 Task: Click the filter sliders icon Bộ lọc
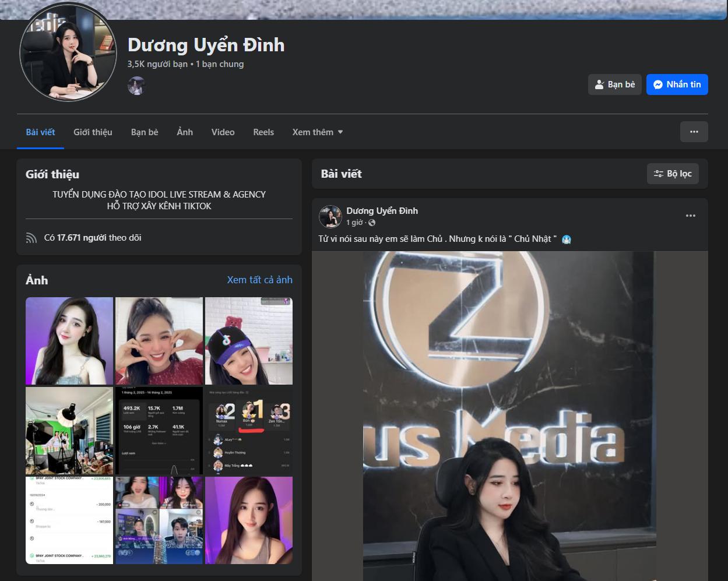coord(659,174)
